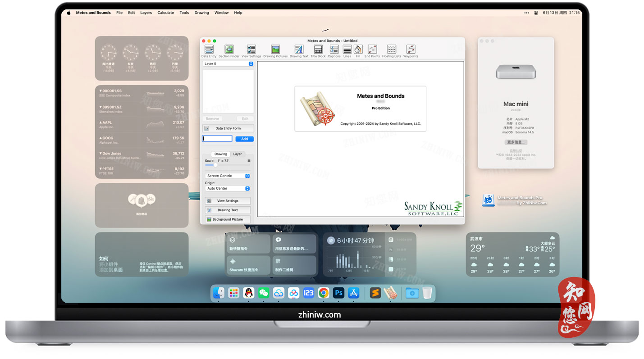Click the Scale slider
Image resolution: width=644 pixels, height=359 pixels.
[228, 165]
